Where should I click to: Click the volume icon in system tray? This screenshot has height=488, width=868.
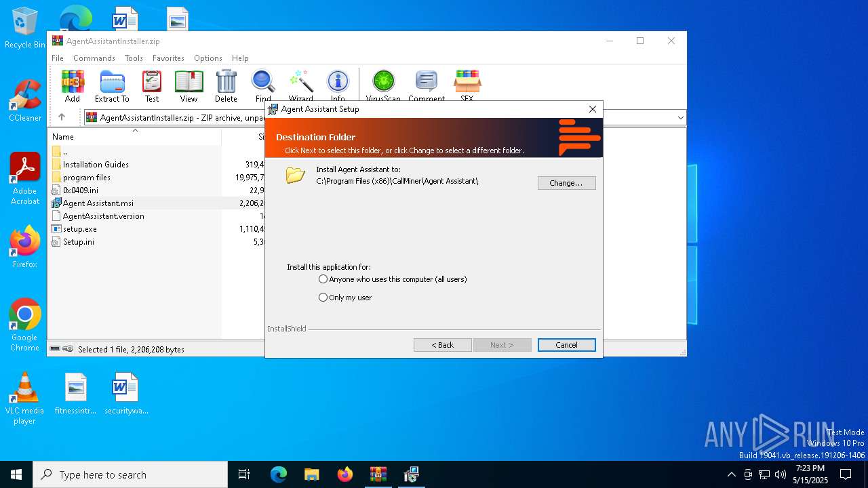[x=781, y=474]
